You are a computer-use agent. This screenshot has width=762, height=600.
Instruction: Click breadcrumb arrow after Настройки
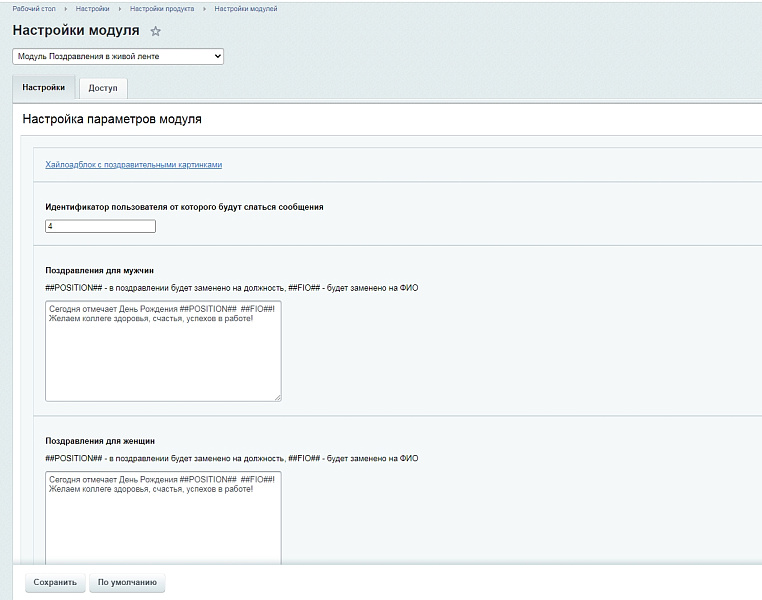click(120, 9)
